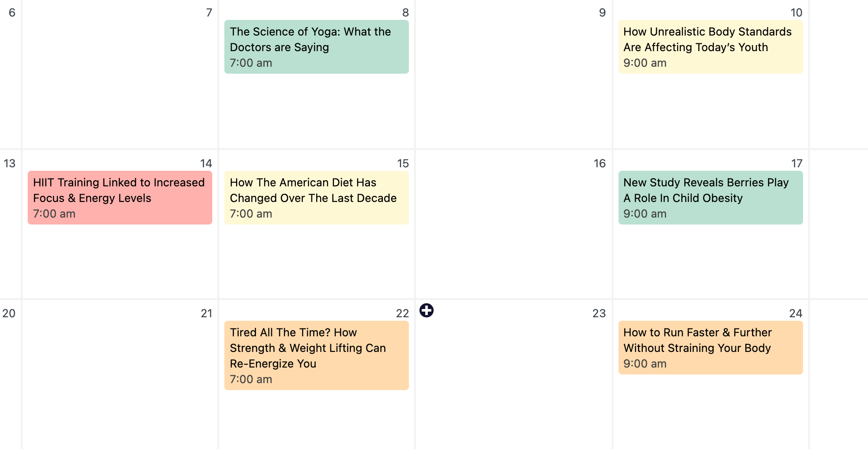Screen dimensions: 868x449
Task: Select the HIIT Training red event
Action: pyautogui.click(x=120, y=198)
